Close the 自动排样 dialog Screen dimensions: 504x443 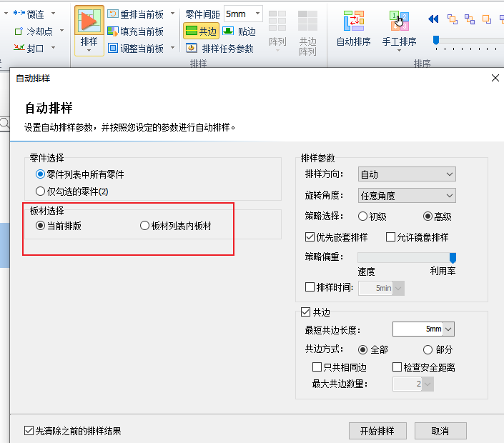495,78
